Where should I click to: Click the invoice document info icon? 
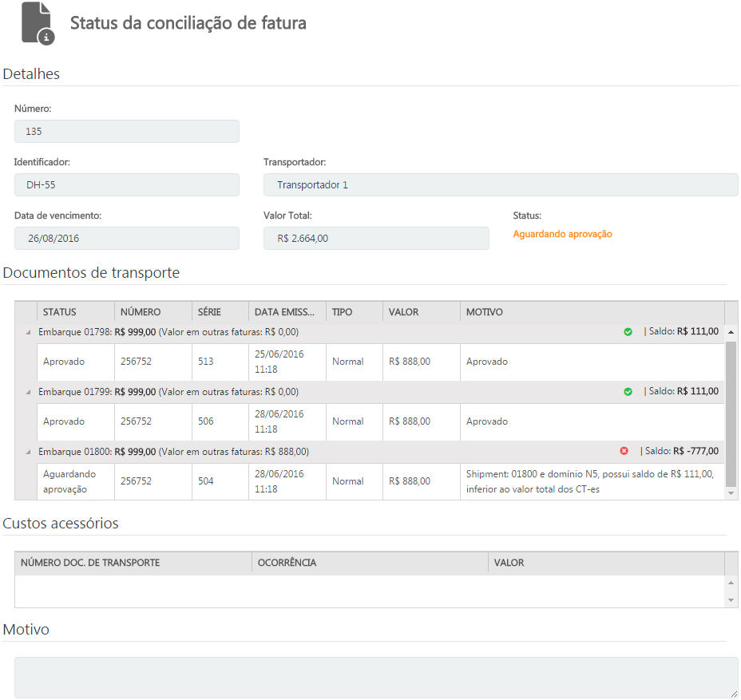[38, 24]
